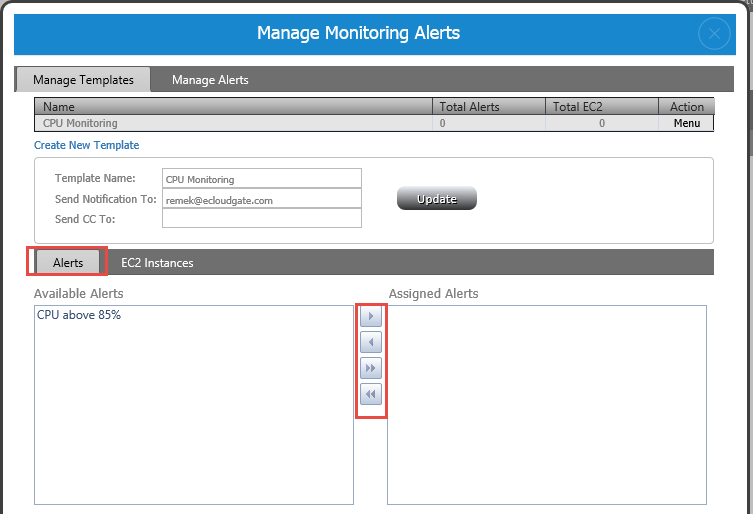Move selected alert to Assigned Alerts with right arrow
The image size is (753, 514).
(x=371, y=316)
